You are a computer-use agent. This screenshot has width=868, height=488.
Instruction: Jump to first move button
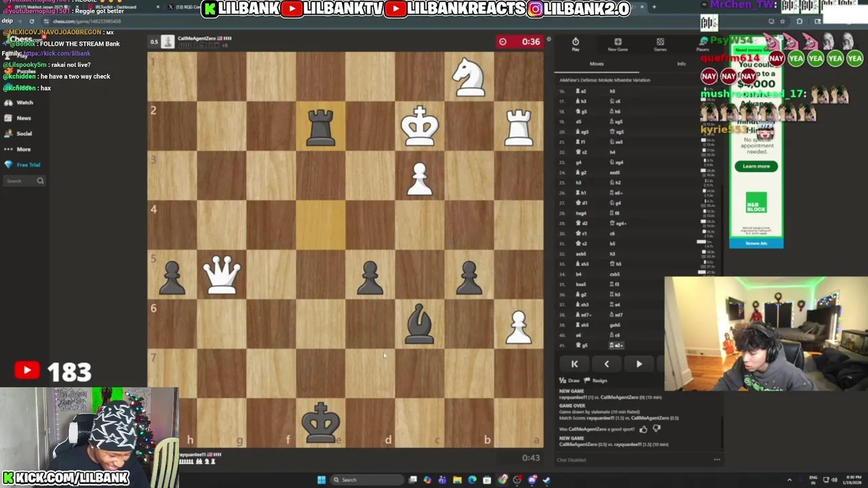click(574, 364)
